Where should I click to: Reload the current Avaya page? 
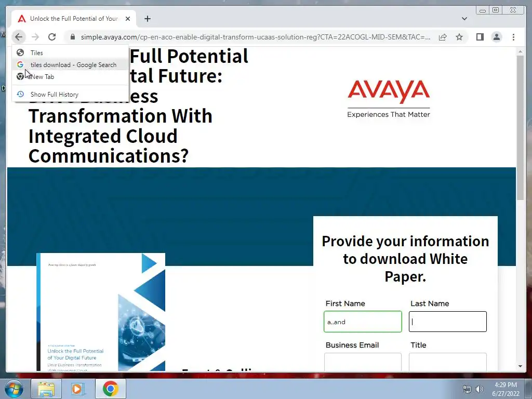(x=52, y=37)
